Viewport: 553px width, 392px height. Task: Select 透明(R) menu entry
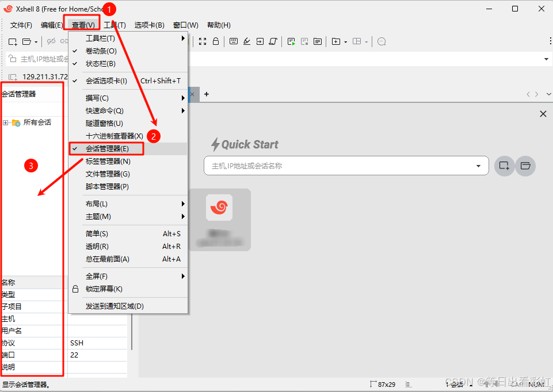[128, 246]
